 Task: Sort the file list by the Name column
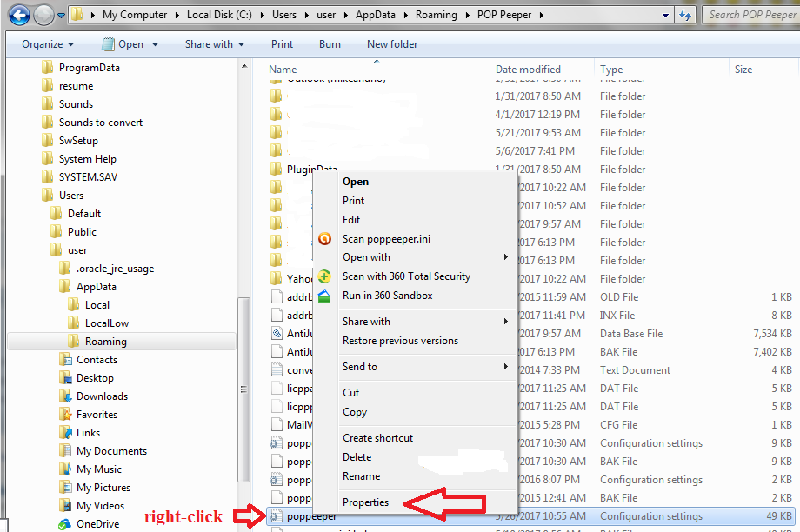[283, 70]
